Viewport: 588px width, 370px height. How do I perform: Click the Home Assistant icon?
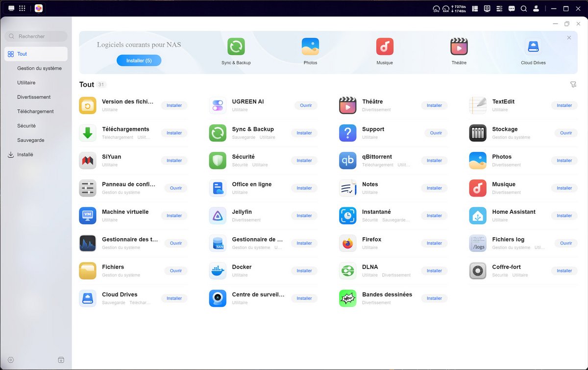(x=478, y=216)
